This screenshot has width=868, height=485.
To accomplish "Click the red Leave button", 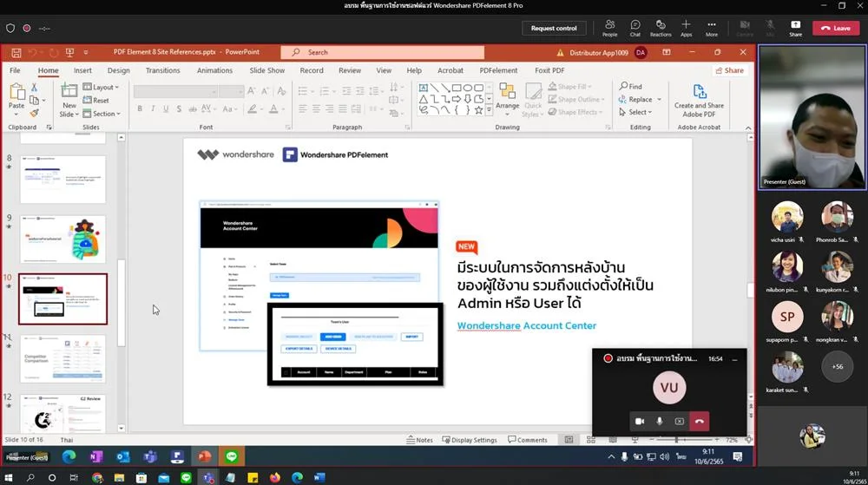I will pyautogui.click(x=836, y=29).
